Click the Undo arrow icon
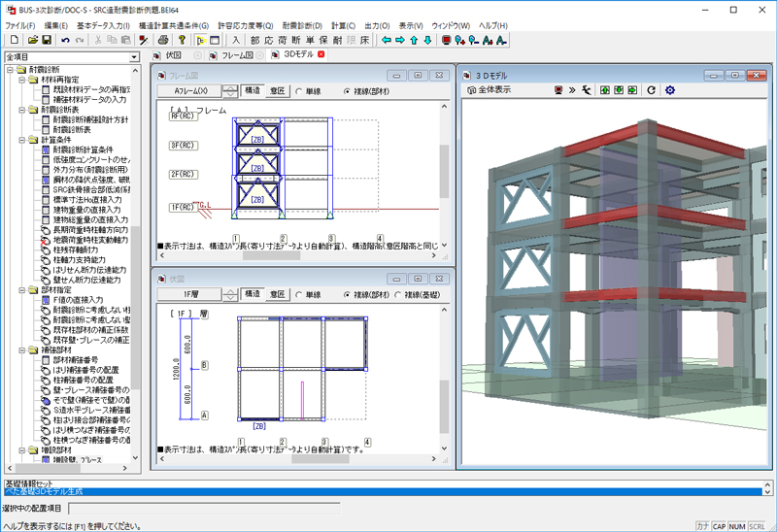This screenshot has width=777, height=532. [65, 40]
